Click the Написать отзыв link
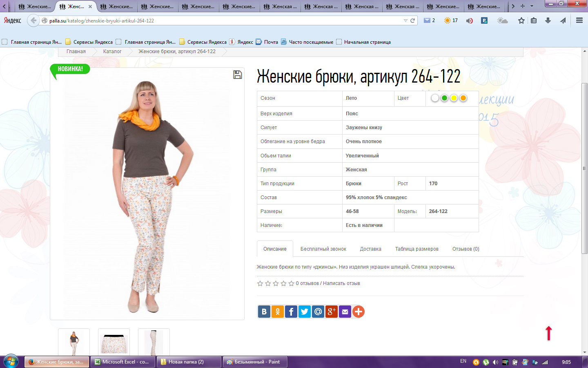This screenshot has width=588, height=368. [x=341, y=283]
